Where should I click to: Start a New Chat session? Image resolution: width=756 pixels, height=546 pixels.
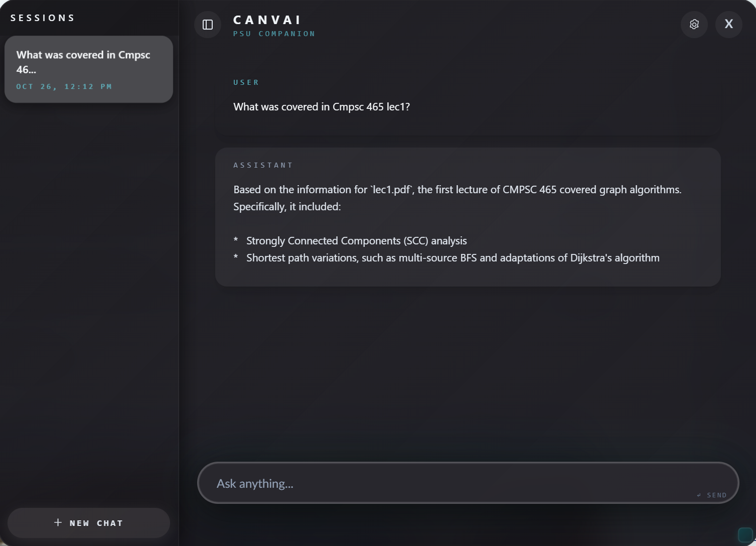coord(89,523)
